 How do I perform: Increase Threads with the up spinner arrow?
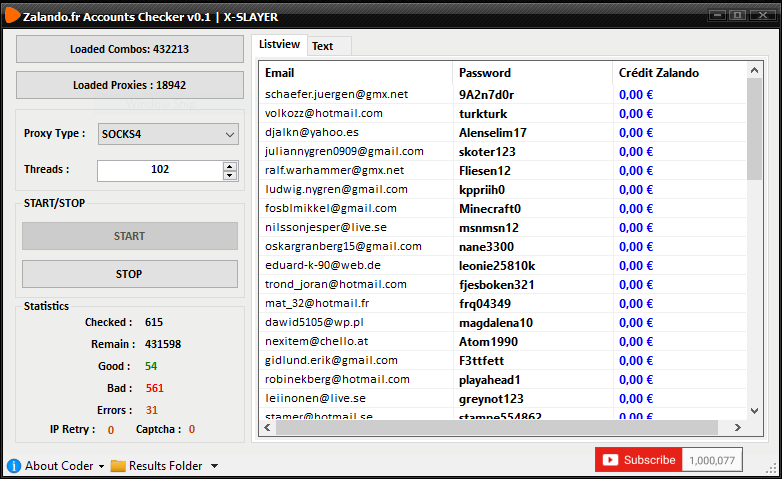point(229,166)
